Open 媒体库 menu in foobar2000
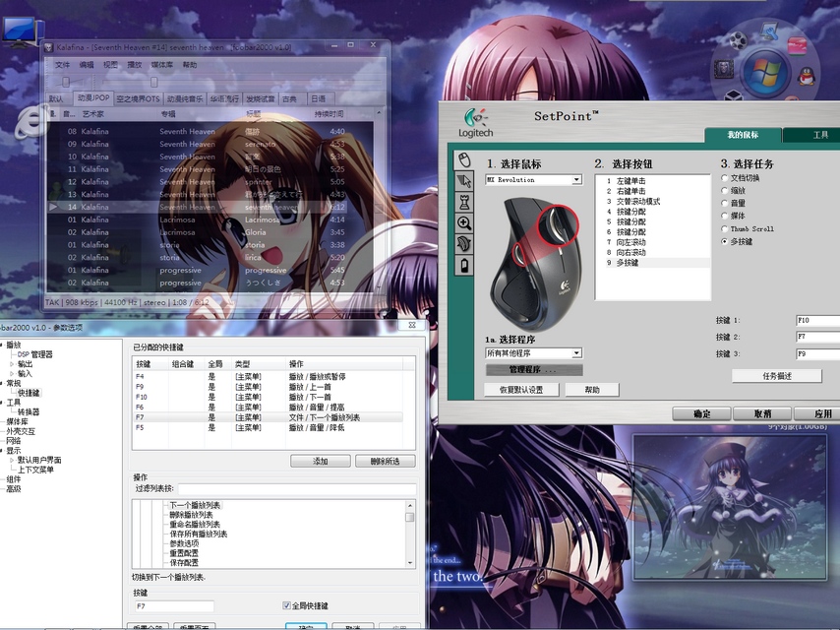Screen dimensions: 840x630 click(161, 65)
